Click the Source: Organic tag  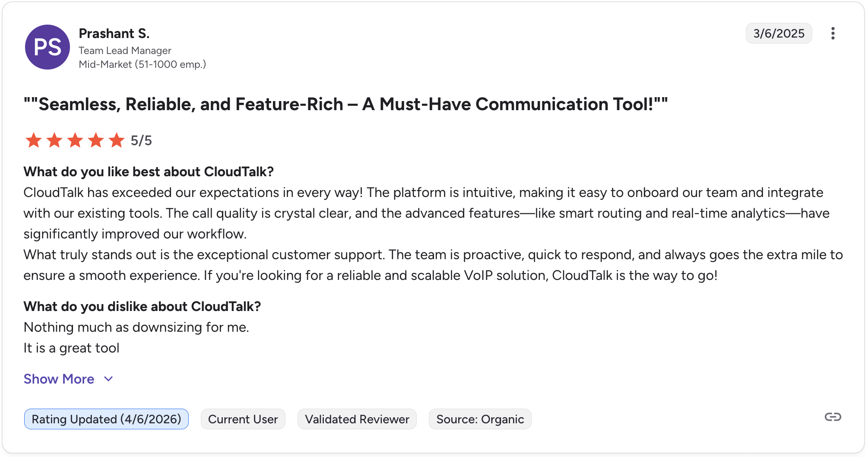pyautogui.click(x=480, y=419)
